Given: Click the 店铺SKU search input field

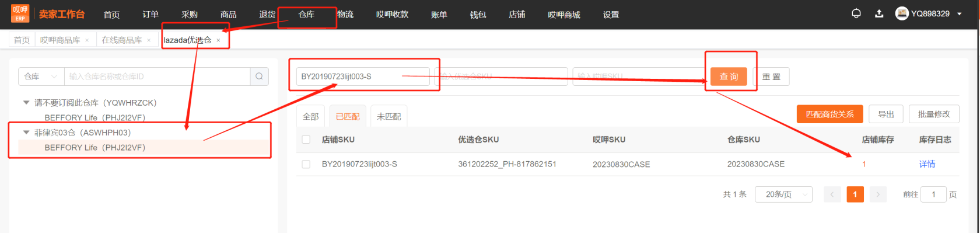Looking at the screenshot, I should (363, 76).
